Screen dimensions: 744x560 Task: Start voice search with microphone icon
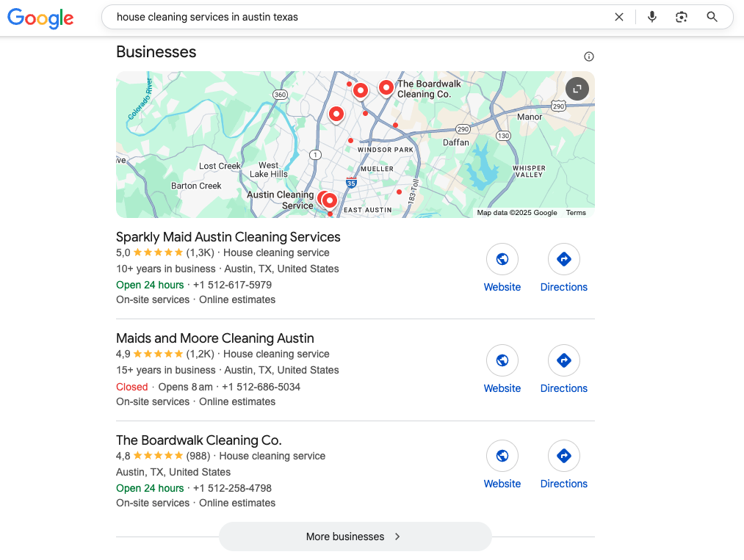coord(652,17)
